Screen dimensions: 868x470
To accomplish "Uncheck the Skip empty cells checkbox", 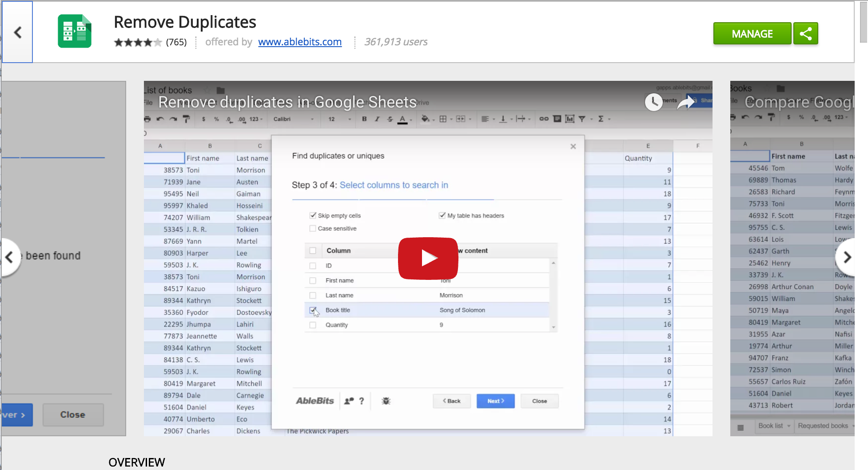I will coord(313,215).
